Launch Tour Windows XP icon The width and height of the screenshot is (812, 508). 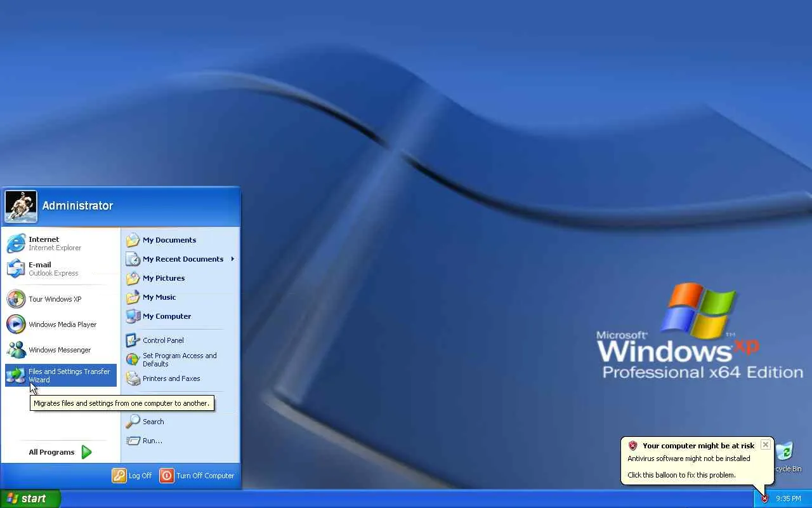click(16, 299)
